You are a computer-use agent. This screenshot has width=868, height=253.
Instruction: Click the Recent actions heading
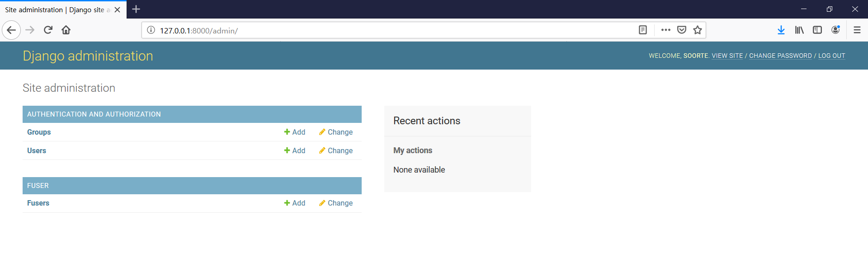(427, 121)
